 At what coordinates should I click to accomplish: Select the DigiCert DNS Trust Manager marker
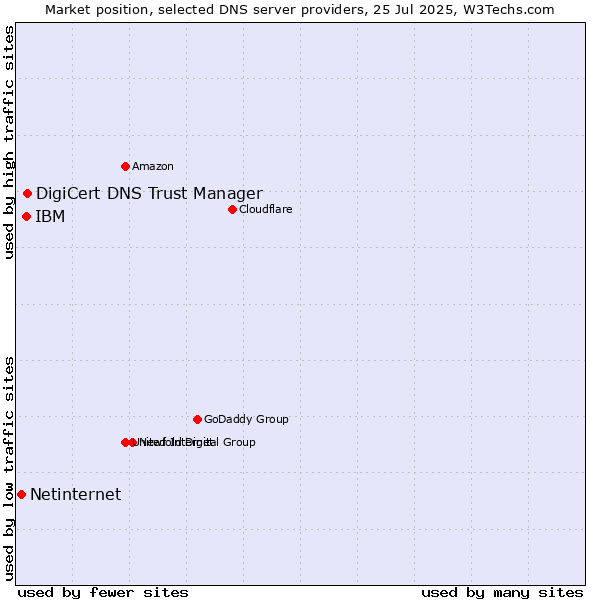tap(27, 194)
